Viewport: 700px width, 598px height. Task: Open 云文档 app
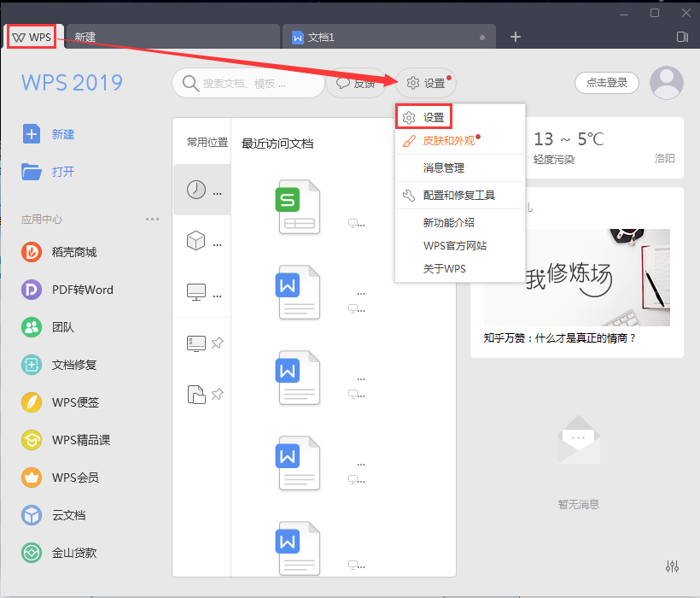point(54,515)
